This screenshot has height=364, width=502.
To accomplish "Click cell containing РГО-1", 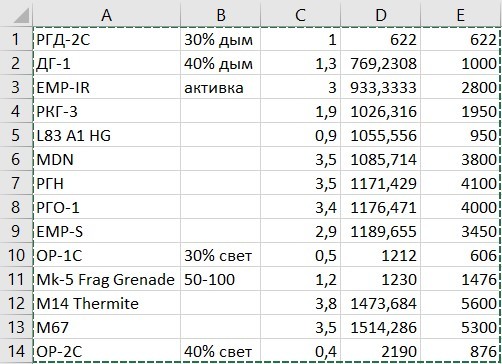I will click(x=107, y=207).
